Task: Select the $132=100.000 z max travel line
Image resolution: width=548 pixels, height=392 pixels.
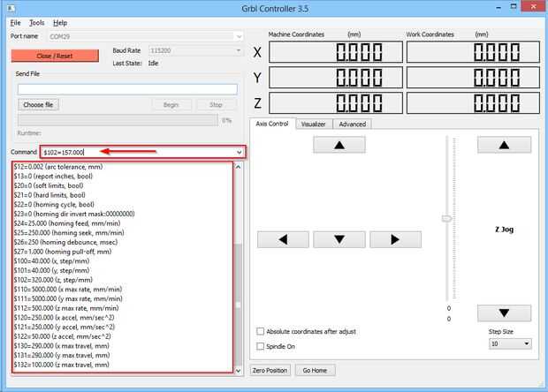Action: 62,365
